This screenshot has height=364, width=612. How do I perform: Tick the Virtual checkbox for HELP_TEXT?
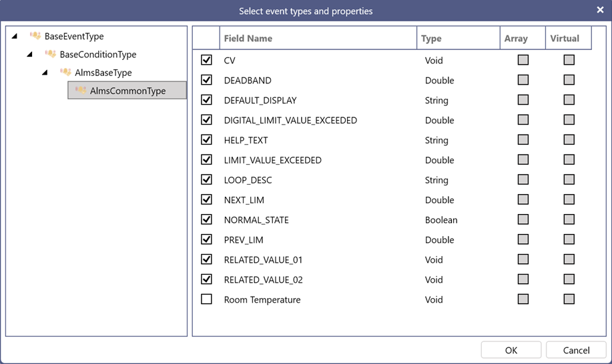569,139
